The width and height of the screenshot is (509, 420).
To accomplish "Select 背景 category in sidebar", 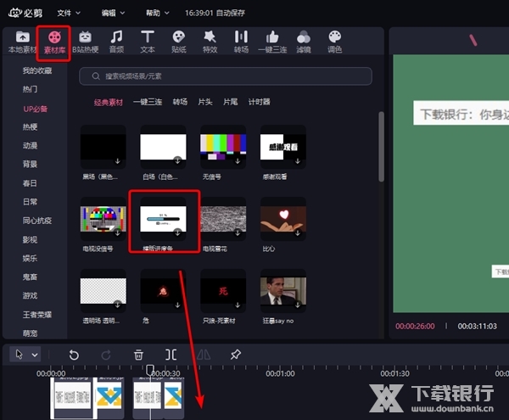I will coord(30,165).
